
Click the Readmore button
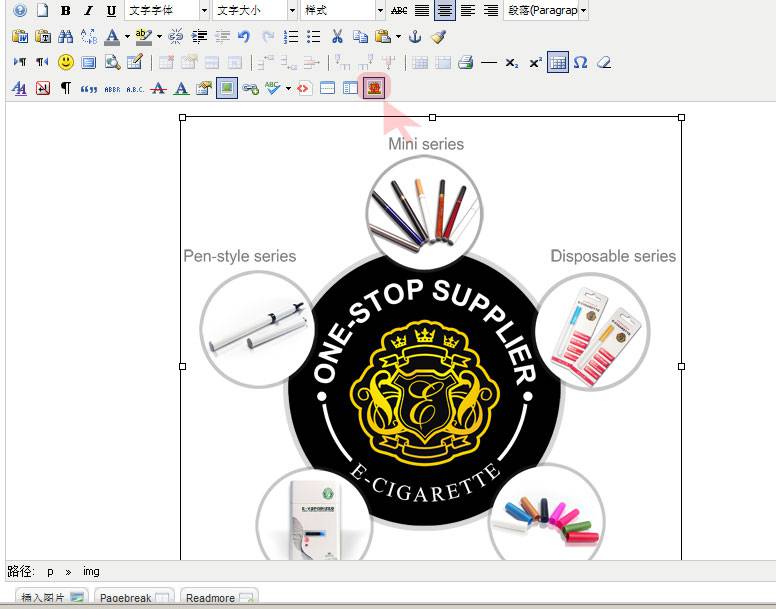[219, 598]
